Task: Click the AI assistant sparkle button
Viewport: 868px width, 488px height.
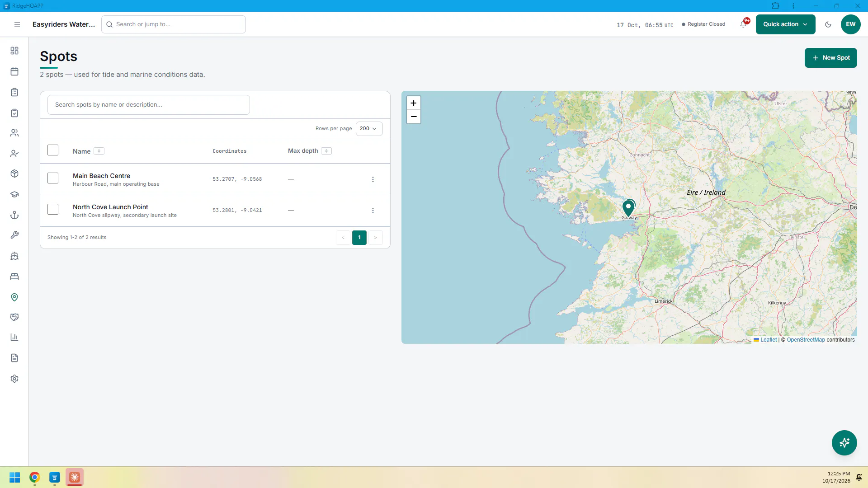Action: click(x=844, y=443)
